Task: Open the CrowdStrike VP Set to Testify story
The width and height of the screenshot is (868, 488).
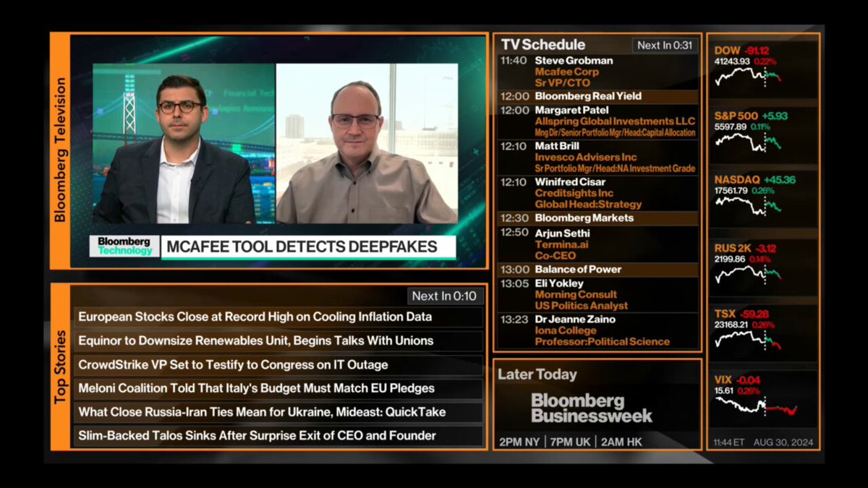Action: pyautogui.click(x=278, y=364)
